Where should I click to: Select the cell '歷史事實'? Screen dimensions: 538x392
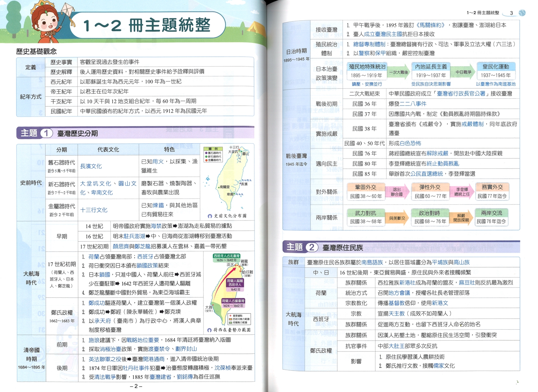coord(61,62)
